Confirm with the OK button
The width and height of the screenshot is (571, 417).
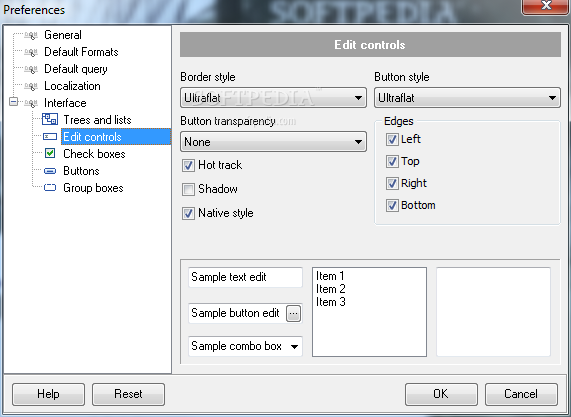(x=441, y=394)
